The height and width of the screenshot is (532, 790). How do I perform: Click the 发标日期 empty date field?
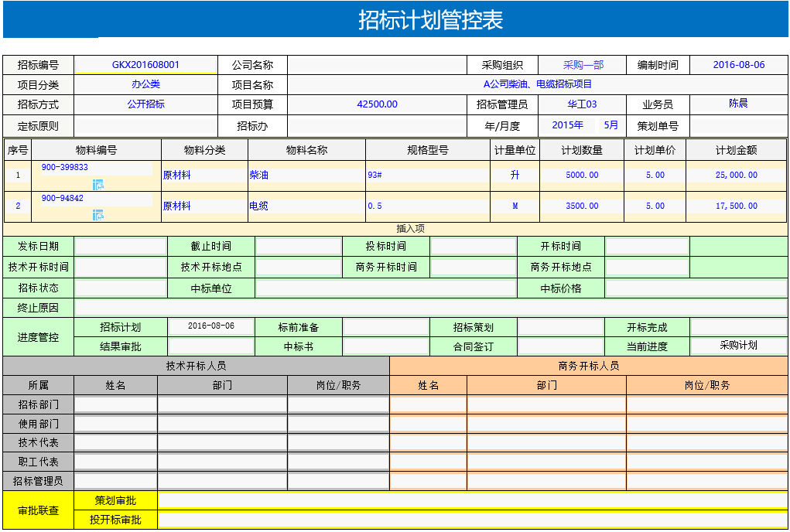120,247
